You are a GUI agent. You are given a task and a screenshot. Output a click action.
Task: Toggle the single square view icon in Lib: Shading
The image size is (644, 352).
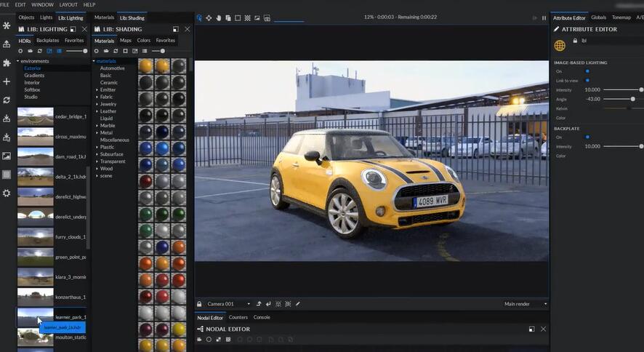(x=125, y=51)
